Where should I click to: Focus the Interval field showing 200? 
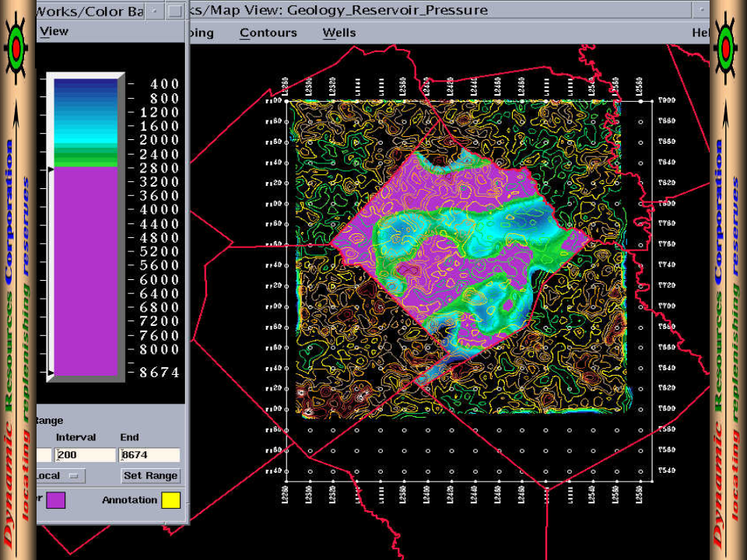(x=86, y=455)
